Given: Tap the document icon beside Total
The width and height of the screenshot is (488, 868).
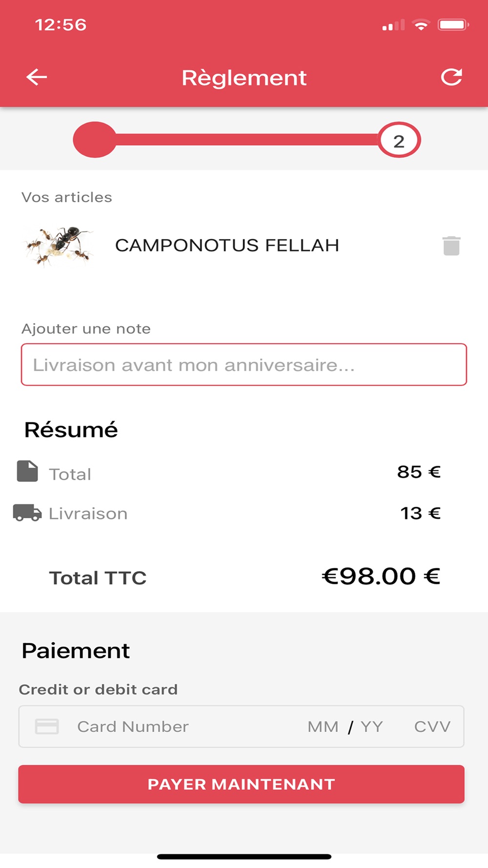Looking at the screenshot, I should click(27, 471).
